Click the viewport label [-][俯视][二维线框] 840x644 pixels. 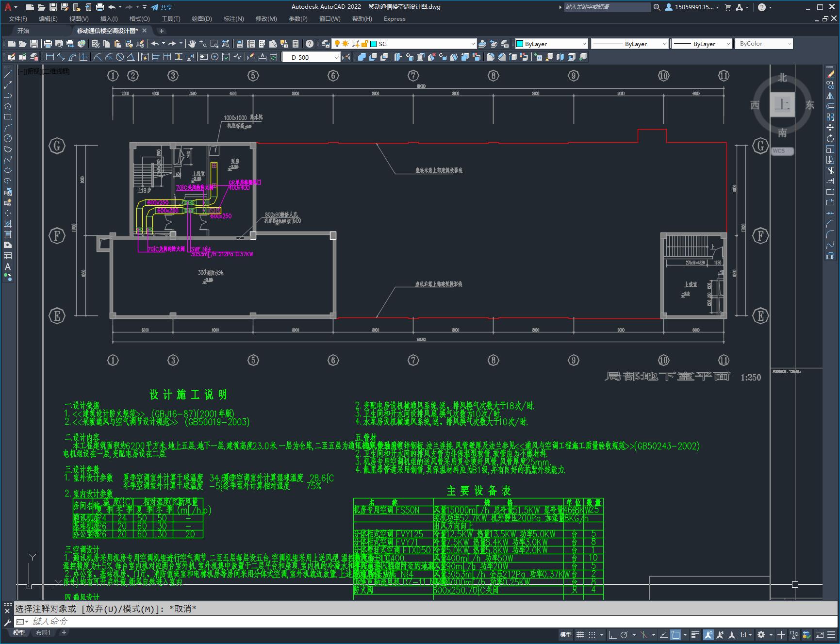click(44, 71)
